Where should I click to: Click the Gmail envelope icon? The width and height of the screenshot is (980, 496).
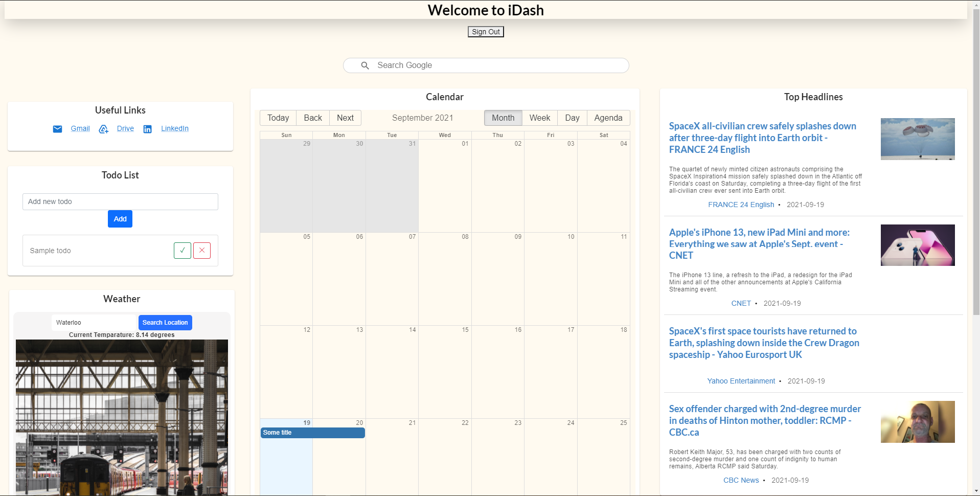click(x=57, y=129)
